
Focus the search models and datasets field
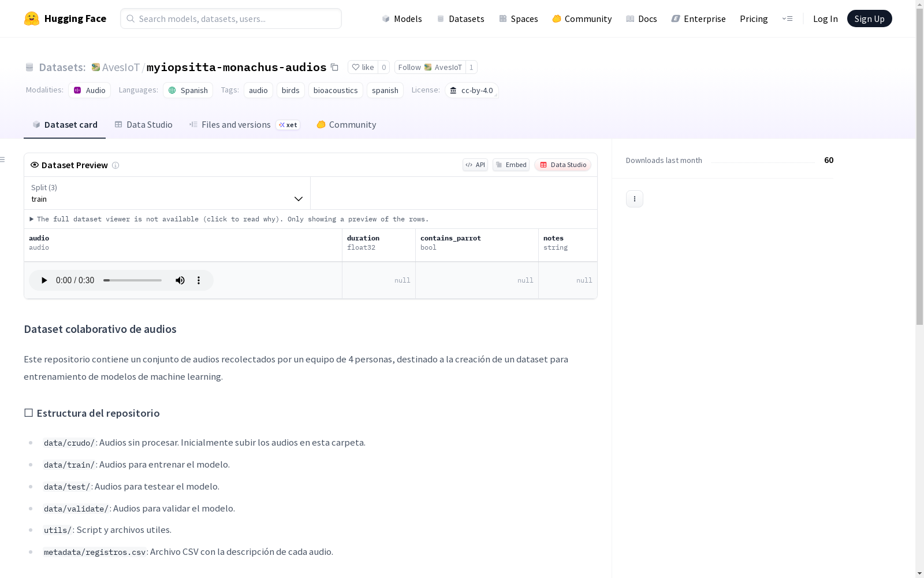click(x=231, y=18)
